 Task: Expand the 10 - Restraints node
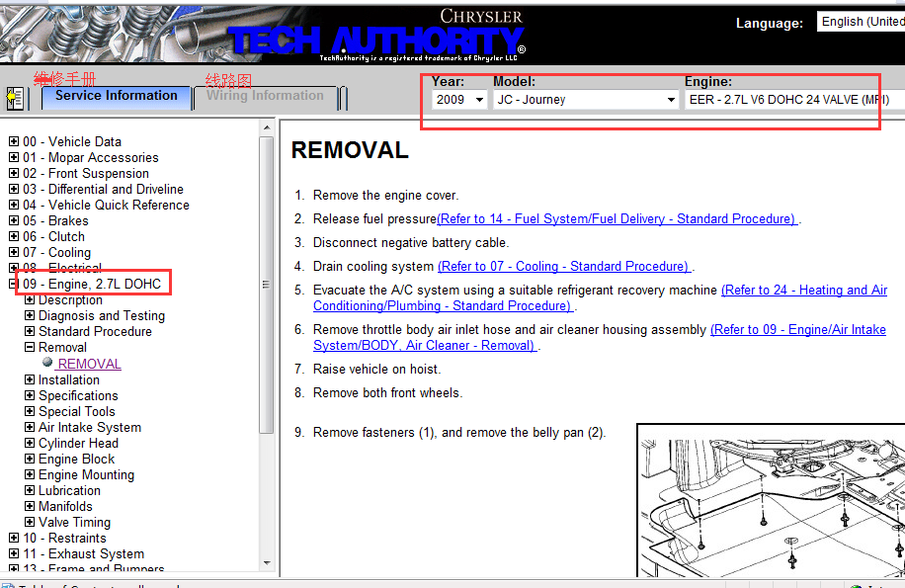point(14,538)
